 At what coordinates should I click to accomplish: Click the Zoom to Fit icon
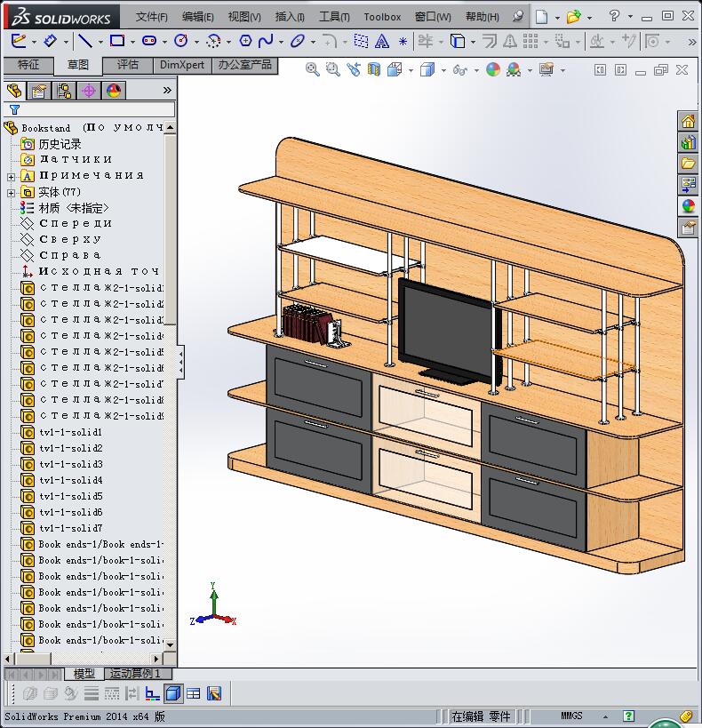[x=313, y=69]
